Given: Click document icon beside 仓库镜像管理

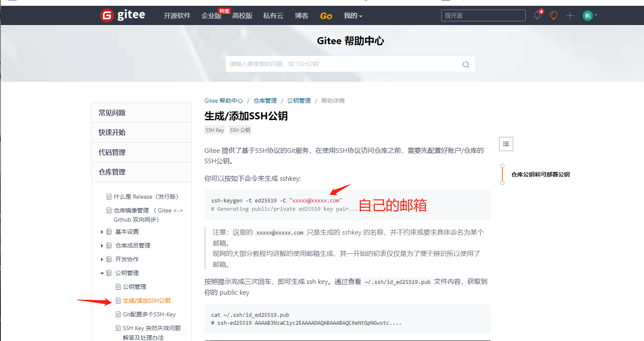Looking at the screenshot, I should [x=109, y=210].
